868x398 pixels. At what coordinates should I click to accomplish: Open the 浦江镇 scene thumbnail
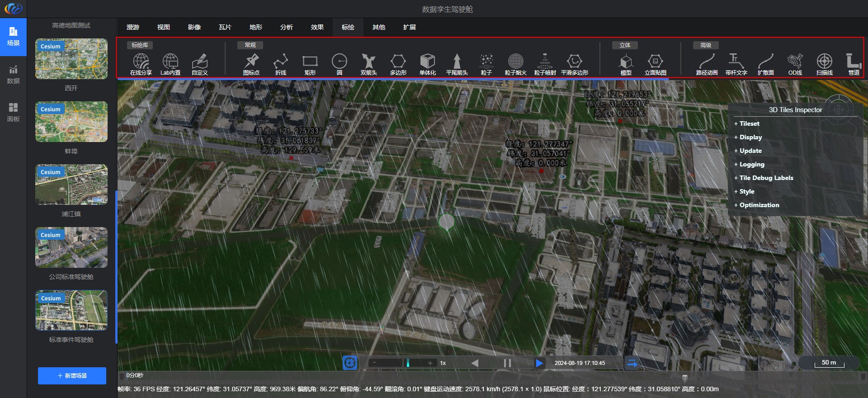[x=71, y=185]
